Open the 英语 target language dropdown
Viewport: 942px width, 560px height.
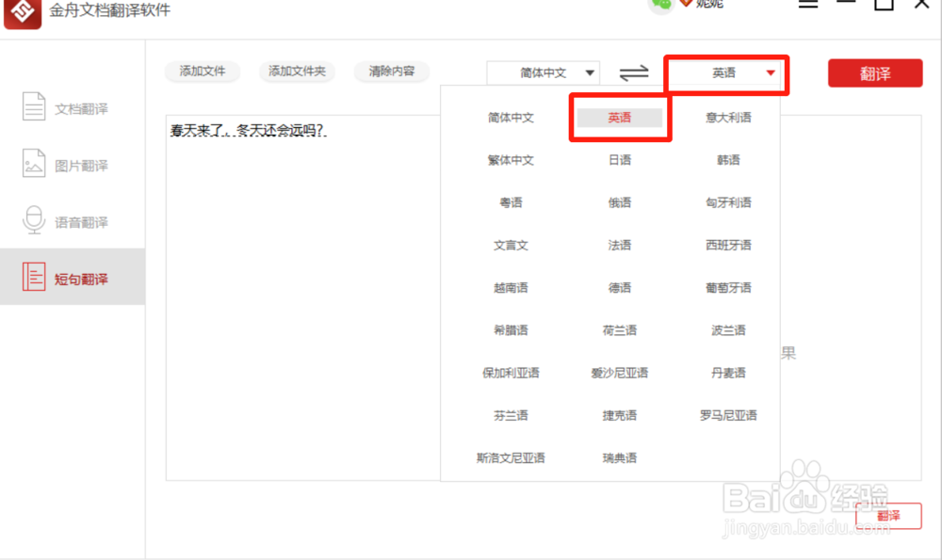click(x=724, y=73)
